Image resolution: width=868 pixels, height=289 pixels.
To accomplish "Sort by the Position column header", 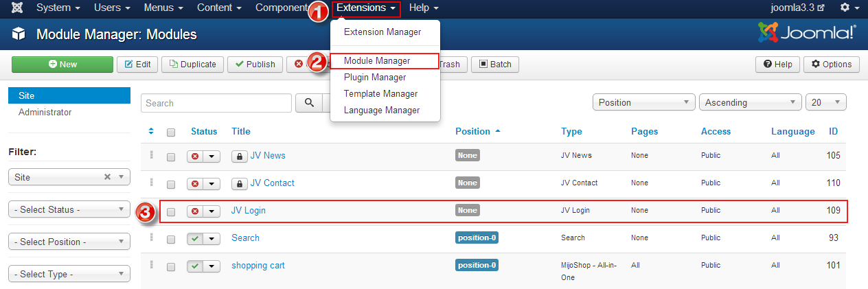I will point(478,131).
